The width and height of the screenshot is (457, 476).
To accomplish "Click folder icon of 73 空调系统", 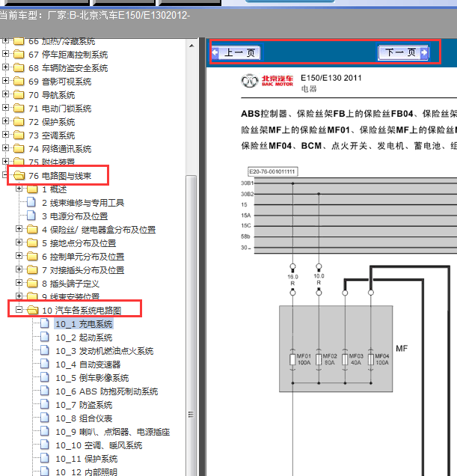I will coord(19,135).
